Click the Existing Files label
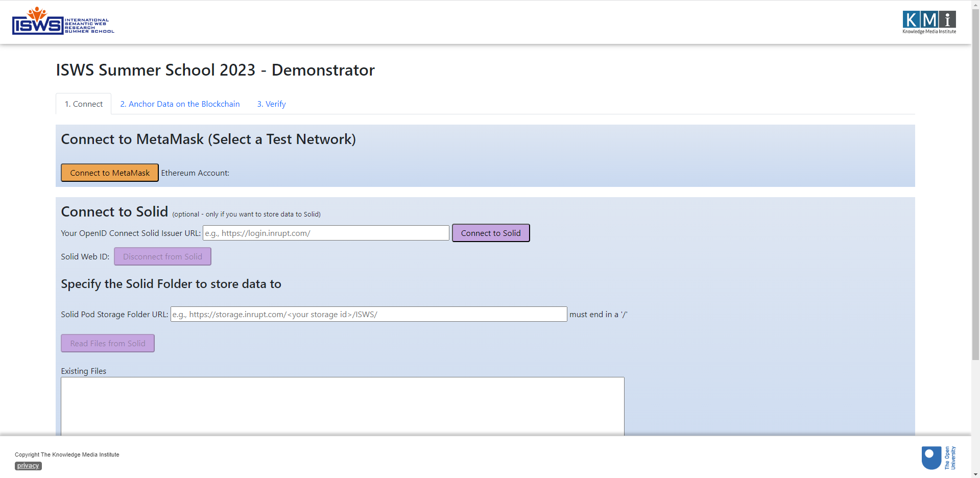 point(84,371)
